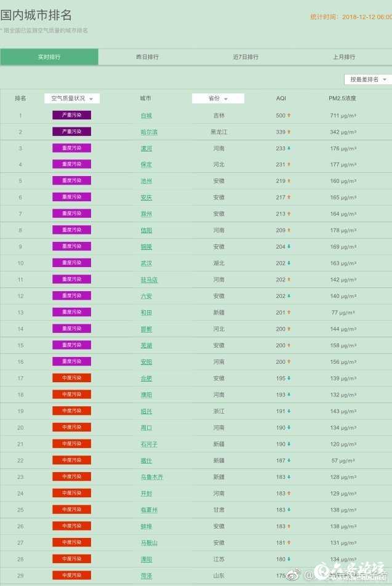Open the 驻马店 city link
This screenshot has height=586, width=392.
[x=149, y=280]
